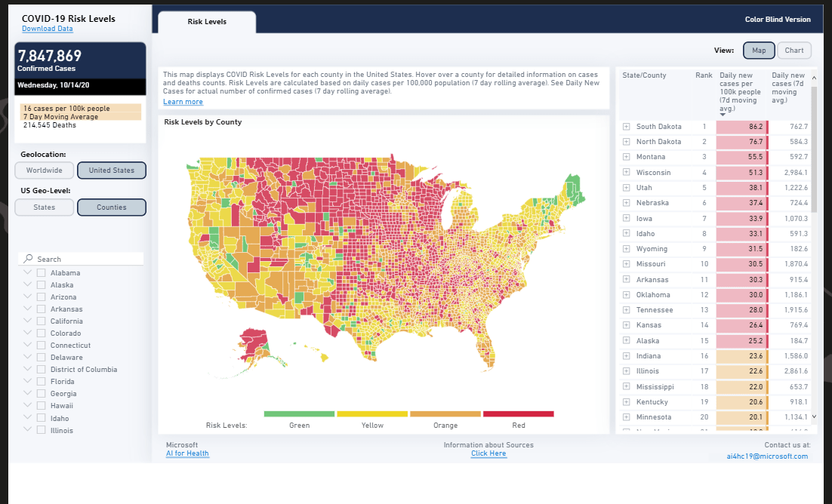Click the state Search input field
Screen dimensions: 832x504
coord(81,259)
